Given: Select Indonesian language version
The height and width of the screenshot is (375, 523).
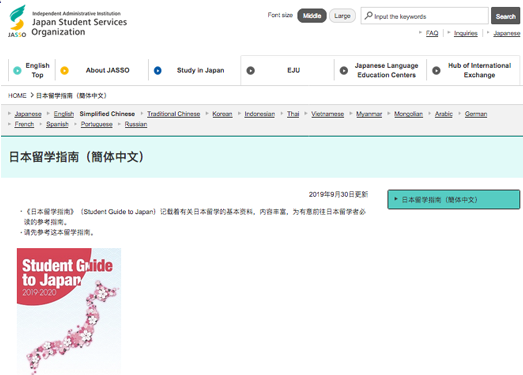Looking at the screenshot, I should pos(259,114).
